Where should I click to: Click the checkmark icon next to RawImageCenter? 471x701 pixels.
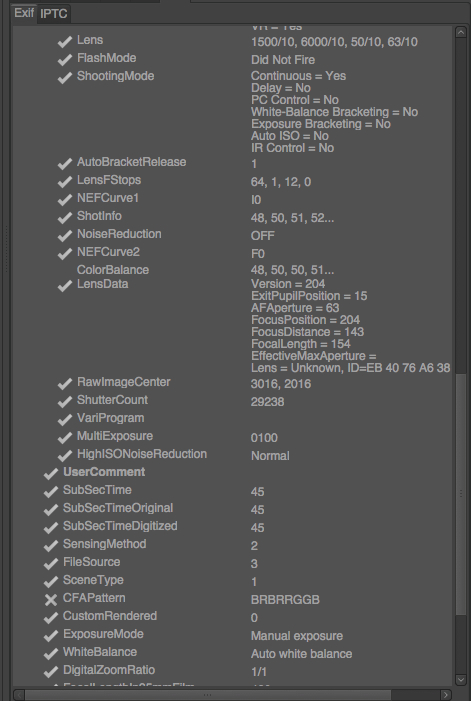[x=65, y=383]
